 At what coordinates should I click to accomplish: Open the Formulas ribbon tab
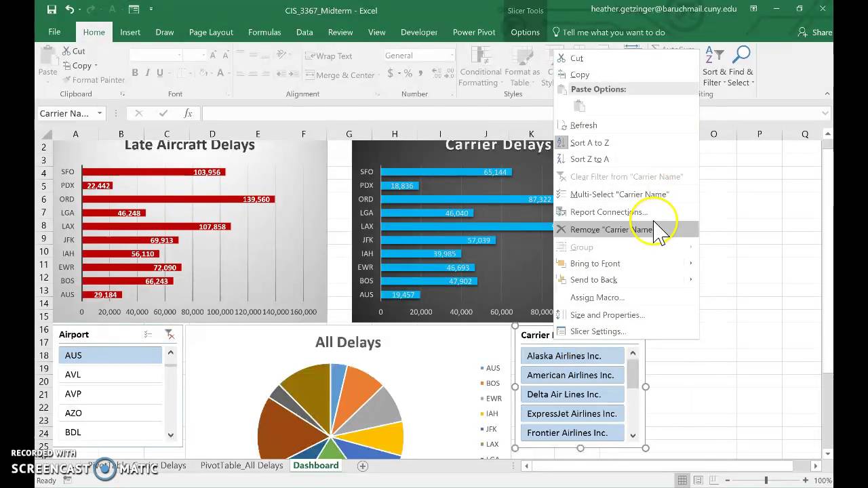pos(264,32)
